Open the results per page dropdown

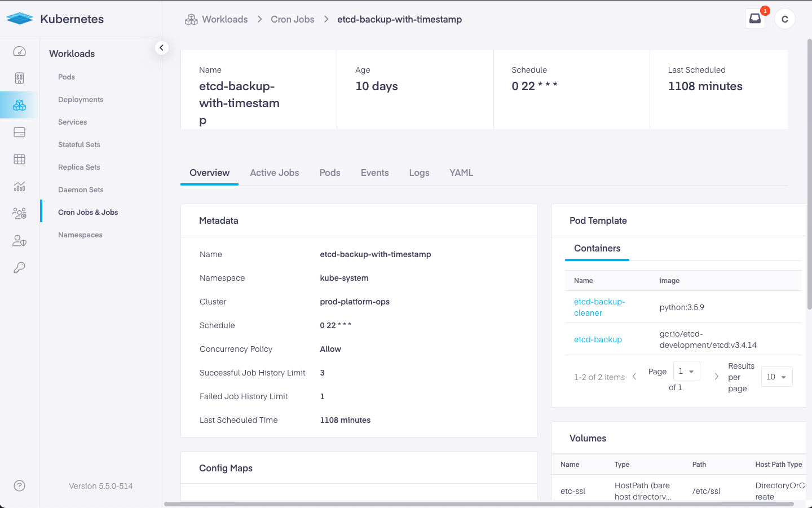click(x=776, y=377)
